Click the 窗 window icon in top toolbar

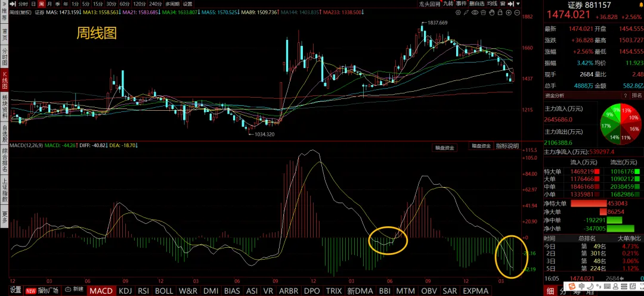pos(503,4)
